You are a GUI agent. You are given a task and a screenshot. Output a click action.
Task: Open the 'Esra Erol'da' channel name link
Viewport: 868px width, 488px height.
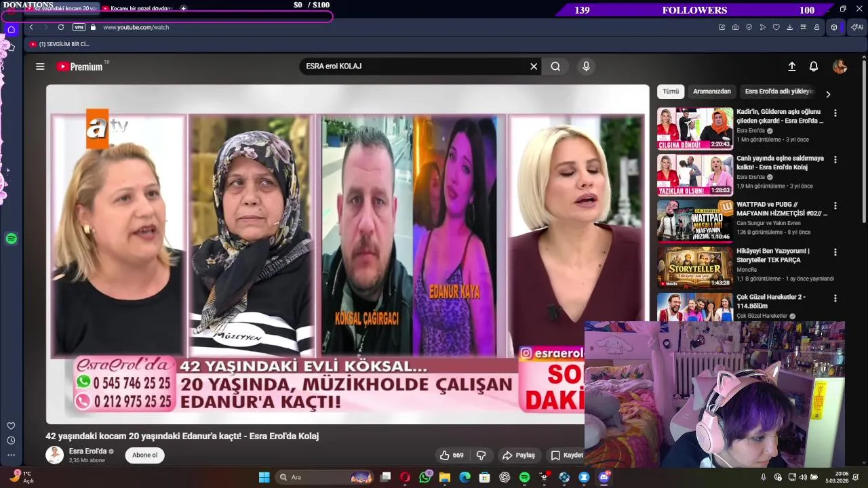tap(87, 451)
